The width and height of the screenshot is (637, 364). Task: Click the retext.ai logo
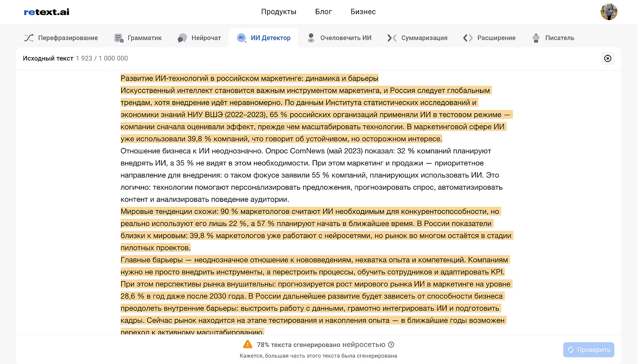[x=47, y=12]
